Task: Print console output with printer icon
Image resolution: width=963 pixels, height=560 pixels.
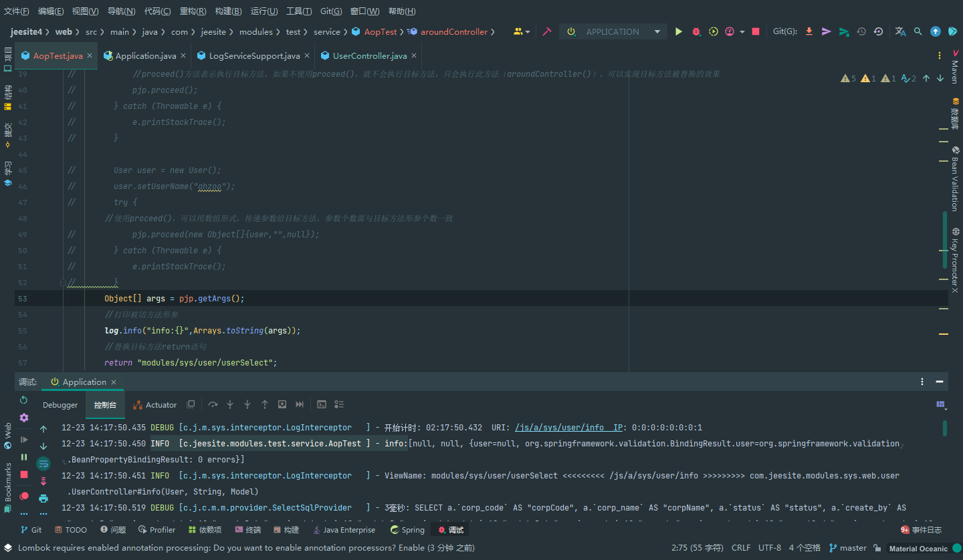Action: click(43, 499)
